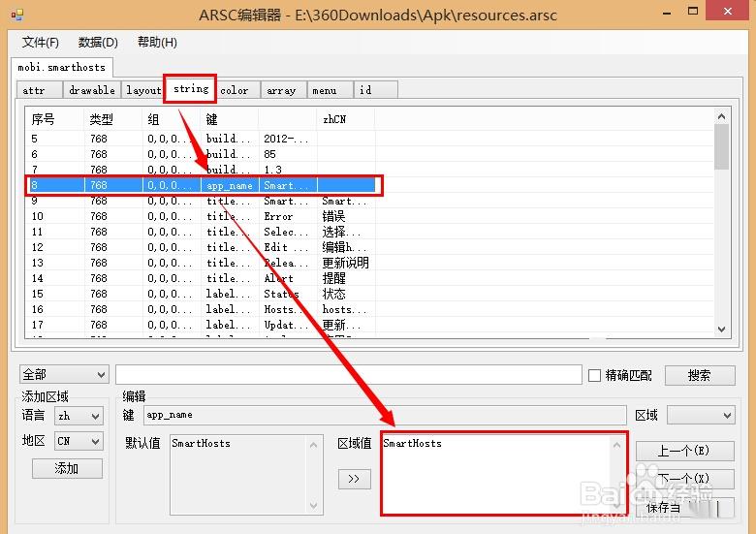The height and width of the screenshot is (534, 756).
Task: Switch to the drawable tab
Action: 92,90
